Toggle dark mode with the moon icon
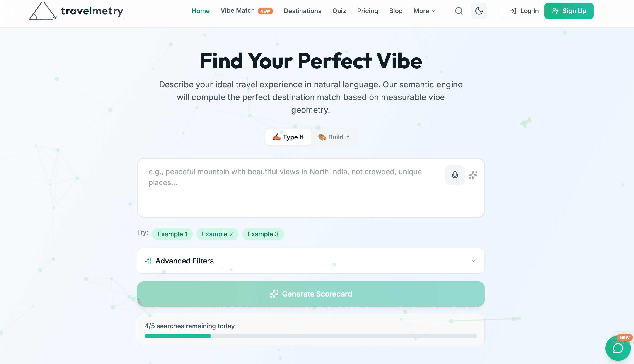 (479, 11)
